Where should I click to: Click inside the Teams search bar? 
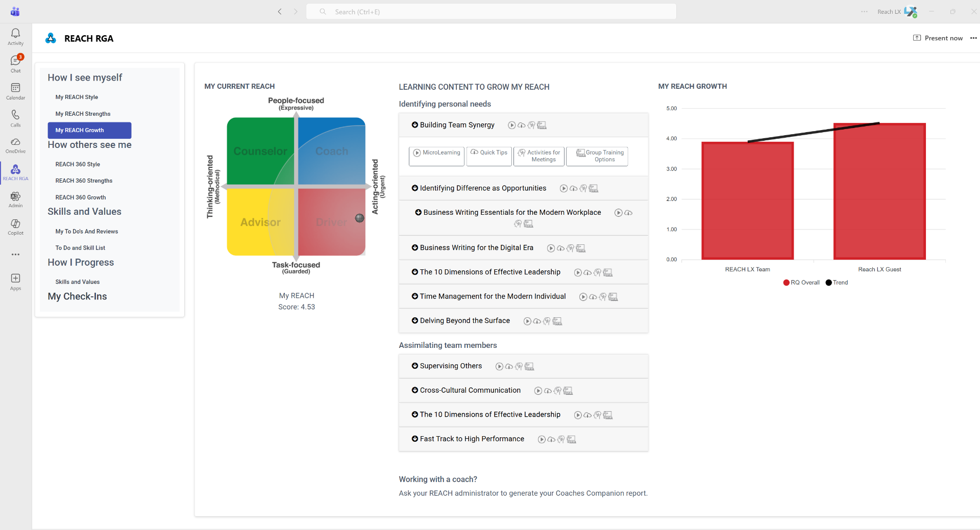point(490,11)
